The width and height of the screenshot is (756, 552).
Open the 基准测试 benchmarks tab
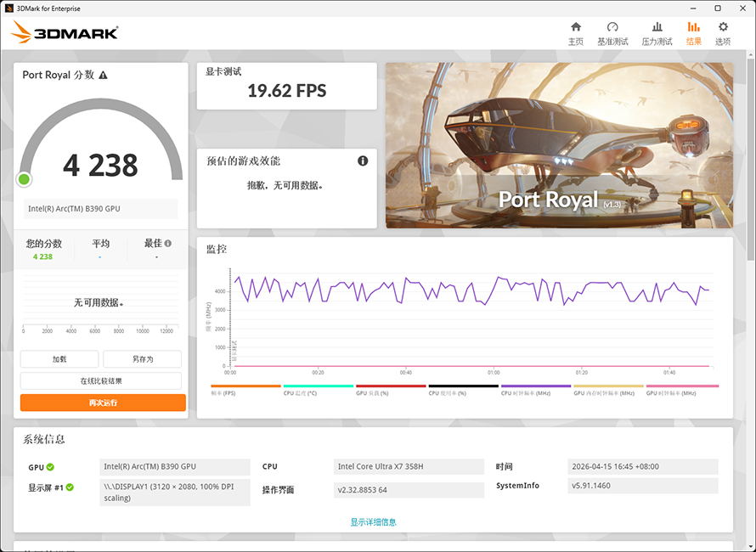tap(612, 34)
